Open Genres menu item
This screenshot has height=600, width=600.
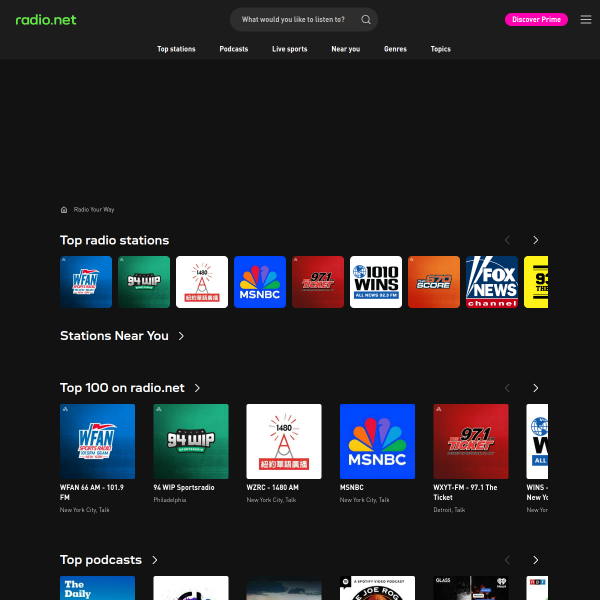point(395,49)
